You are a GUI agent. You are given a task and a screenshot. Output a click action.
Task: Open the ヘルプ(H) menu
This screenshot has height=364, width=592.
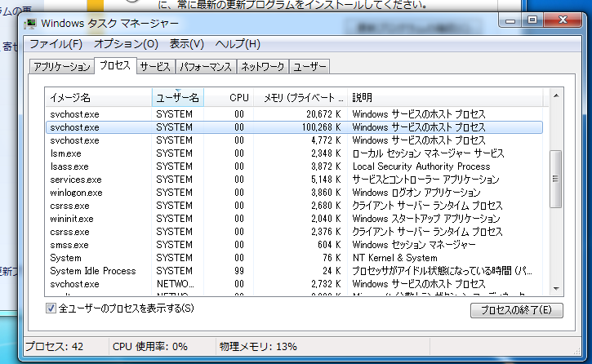point(238,44)
